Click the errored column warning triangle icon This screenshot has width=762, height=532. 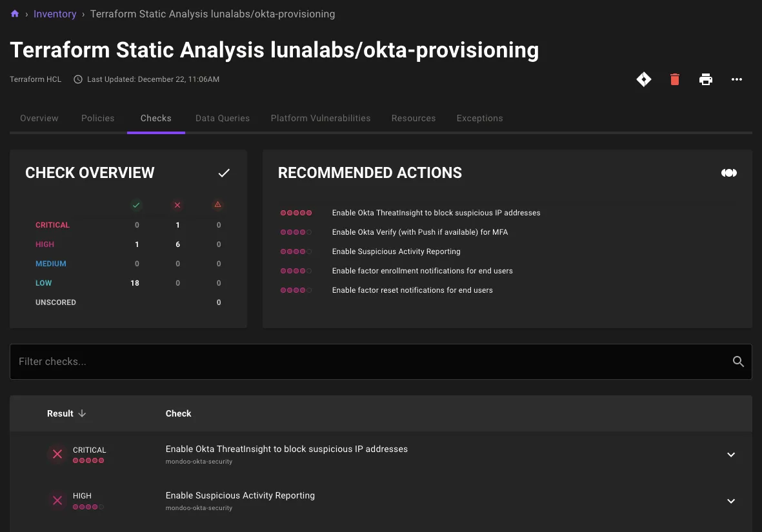coord(217,204)
